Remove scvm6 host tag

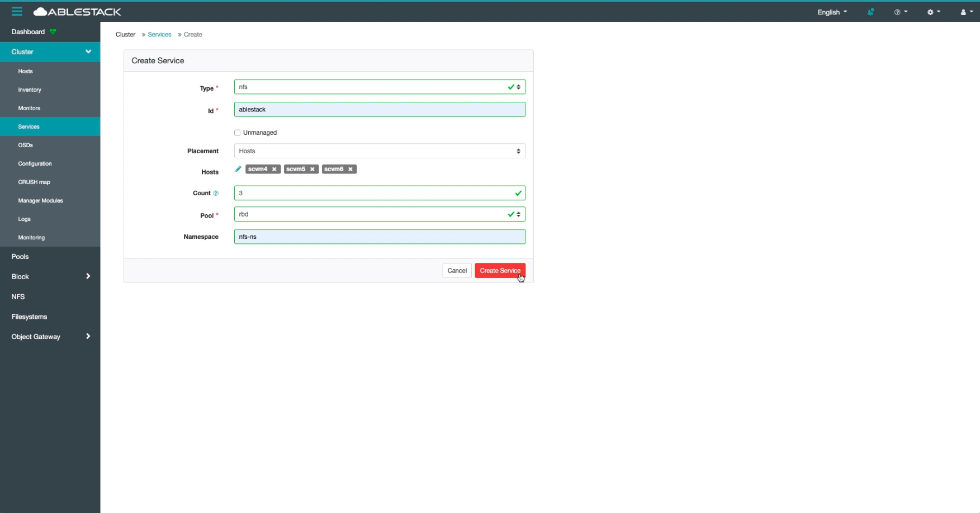tap(351, 170)
